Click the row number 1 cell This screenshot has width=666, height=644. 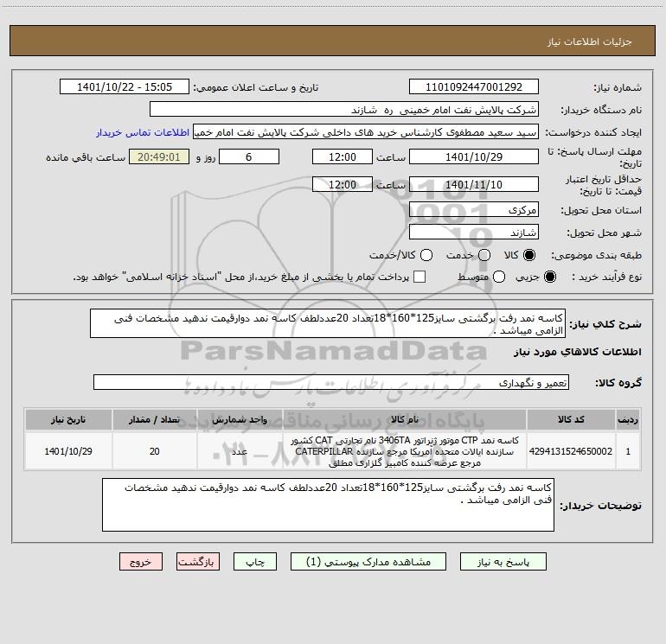click(x=628, y=451)
